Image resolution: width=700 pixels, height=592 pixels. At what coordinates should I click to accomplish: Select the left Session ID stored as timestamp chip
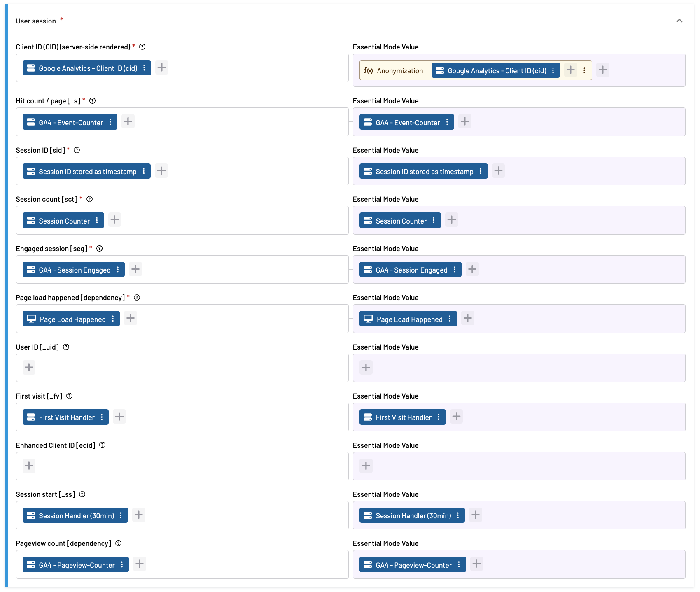pos(83,171)
